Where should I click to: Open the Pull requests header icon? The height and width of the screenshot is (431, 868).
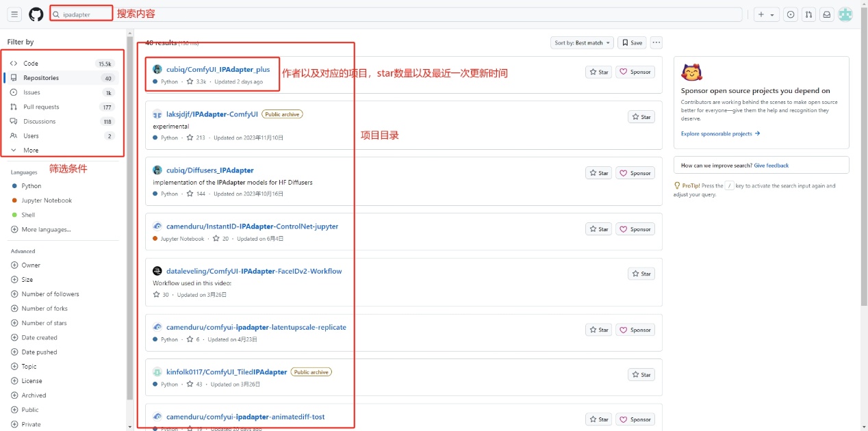point(808,14)
